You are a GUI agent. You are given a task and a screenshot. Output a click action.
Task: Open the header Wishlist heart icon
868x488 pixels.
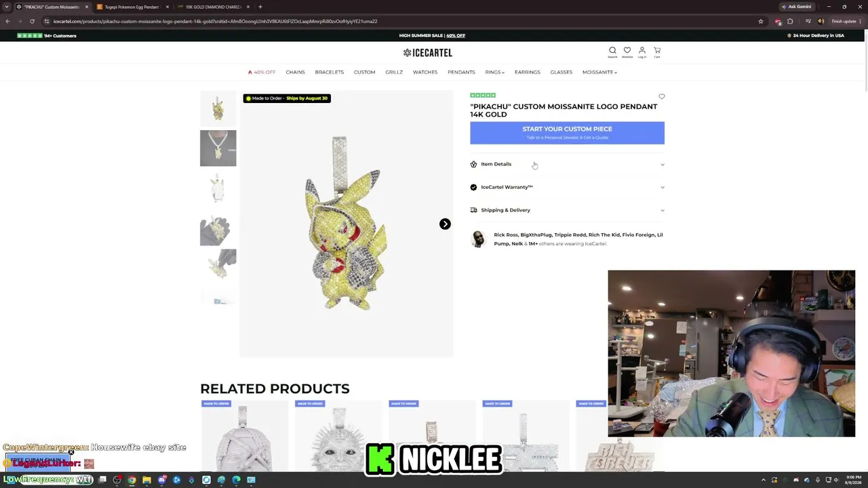click(627, 52)
